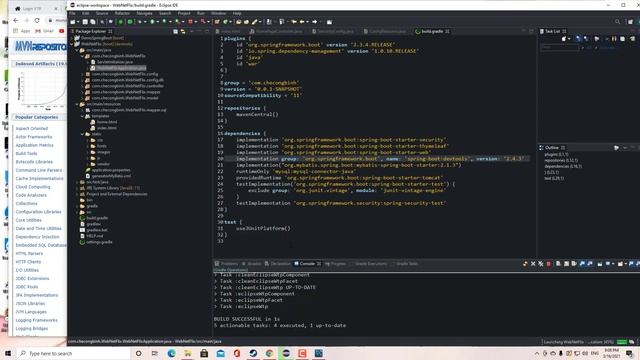The height and width of the screenshot is (360, 640).
Task: Reload the page in Chrome window
Action: [37, 20]
